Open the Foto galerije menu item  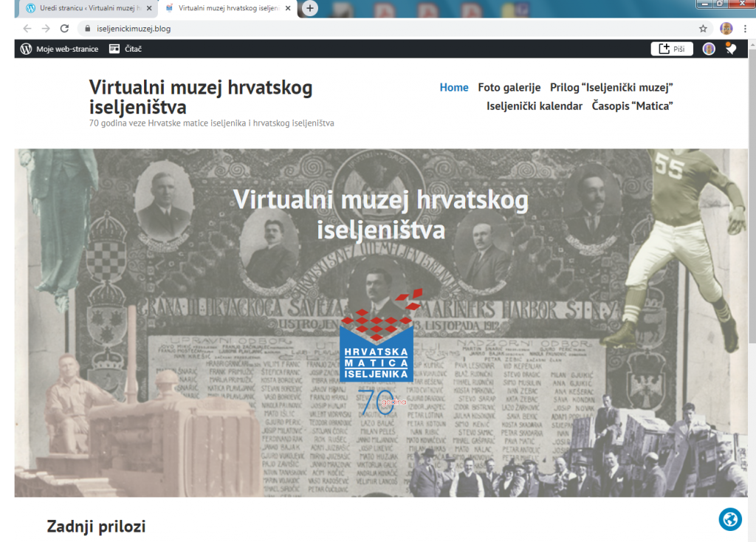pyautogui.click(x=509, y=87)
